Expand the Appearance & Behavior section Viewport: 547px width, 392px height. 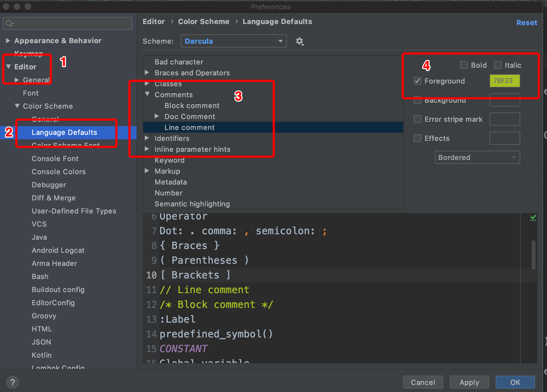(8, 41)
